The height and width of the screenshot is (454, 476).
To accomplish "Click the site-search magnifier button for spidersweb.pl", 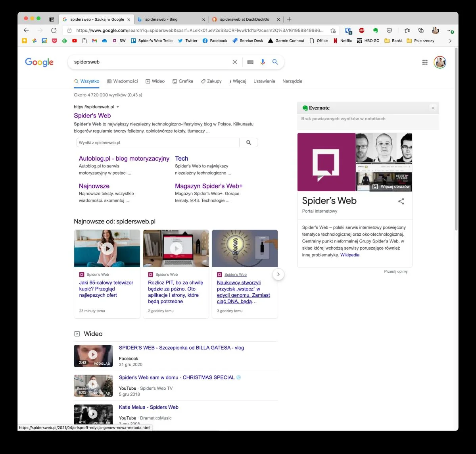I will [249, 142].
